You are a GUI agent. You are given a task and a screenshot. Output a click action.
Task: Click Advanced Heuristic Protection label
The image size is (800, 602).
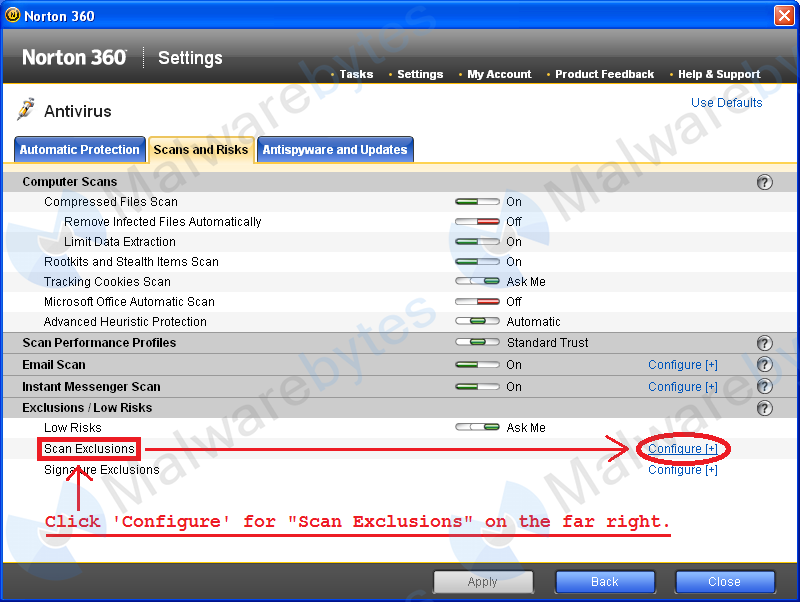click(125, 322)
